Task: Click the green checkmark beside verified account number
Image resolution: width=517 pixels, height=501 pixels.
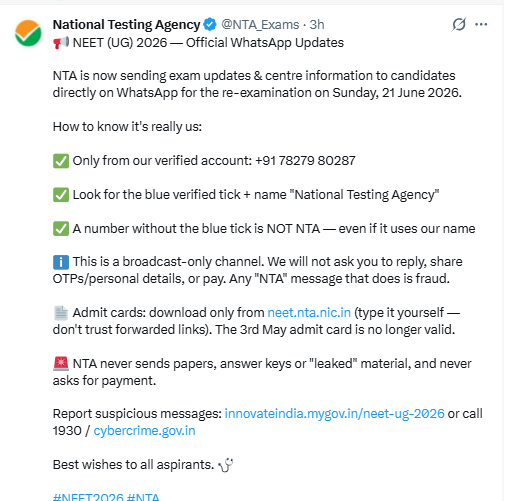Action: pyautogui.click(x=61, y=161)
